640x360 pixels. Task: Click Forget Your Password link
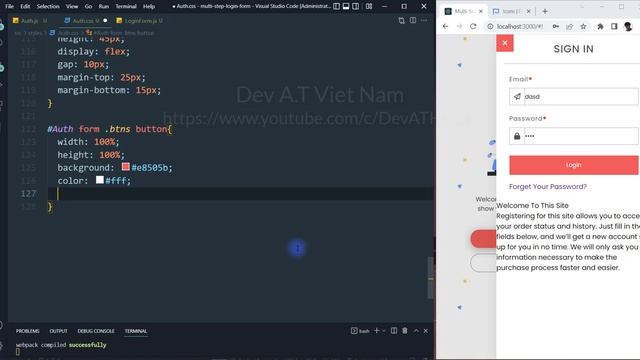pos(548,187)
